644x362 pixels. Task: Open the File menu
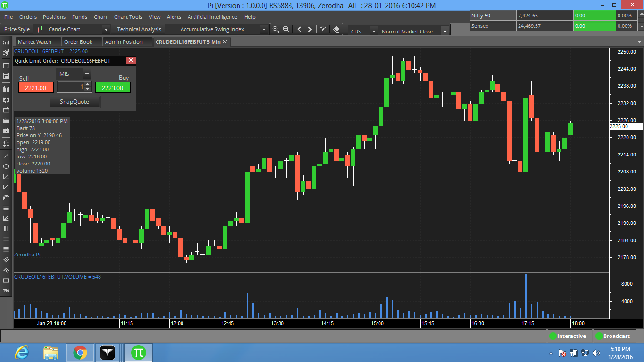[8, 17]
